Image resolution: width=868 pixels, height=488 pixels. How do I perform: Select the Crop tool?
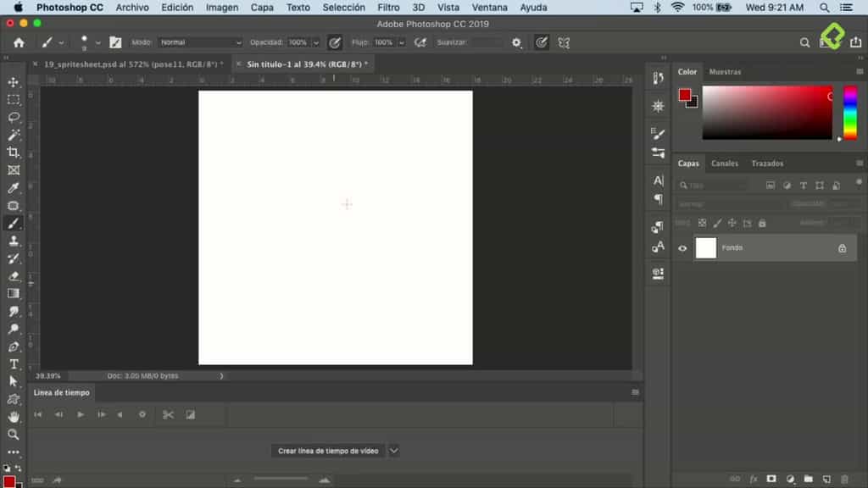coord(14,152)
